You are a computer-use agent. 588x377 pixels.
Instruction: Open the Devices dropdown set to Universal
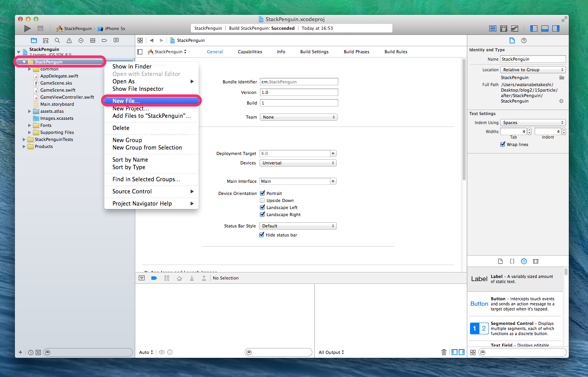click(298, 163)
